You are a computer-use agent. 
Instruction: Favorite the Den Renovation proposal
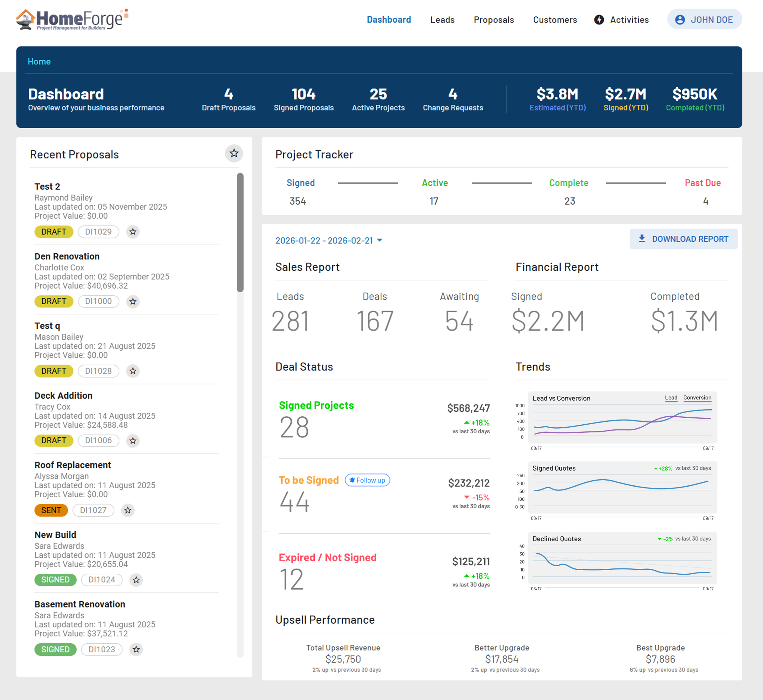[x=133, y=301]
